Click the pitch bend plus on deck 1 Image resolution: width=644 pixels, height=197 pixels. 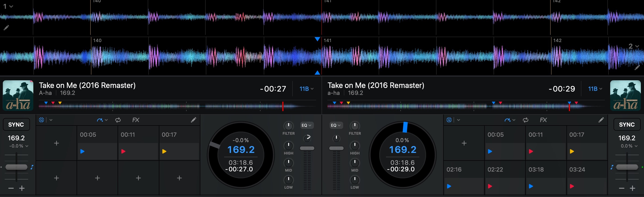(22, 188)
